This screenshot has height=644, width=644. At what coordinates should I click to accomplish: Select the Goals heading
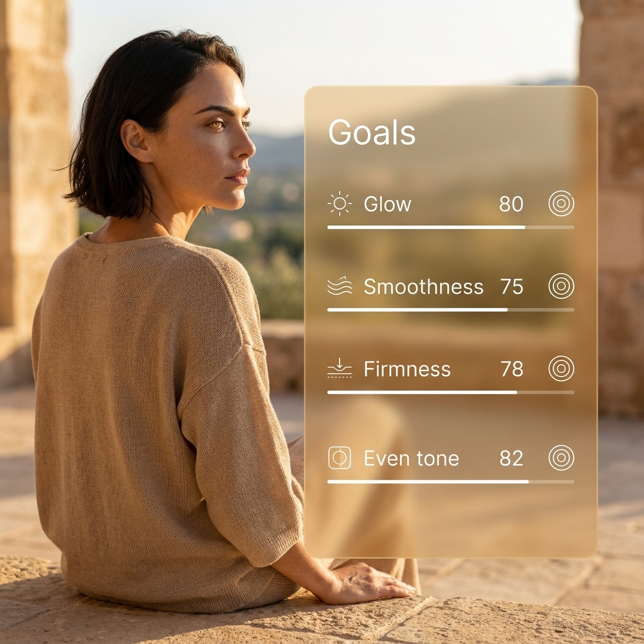click(372, 132)
